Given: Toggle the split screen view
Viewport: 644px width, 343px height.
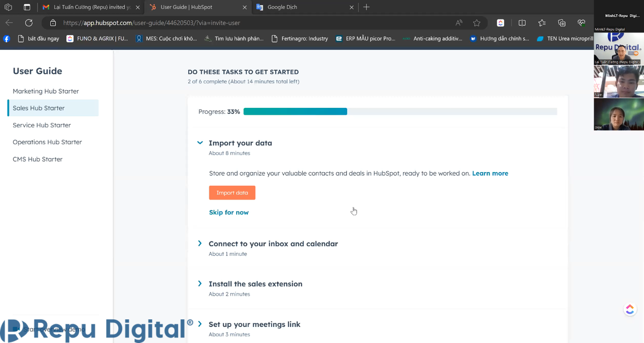Looking at the screenshot, I should coord(522,23).
